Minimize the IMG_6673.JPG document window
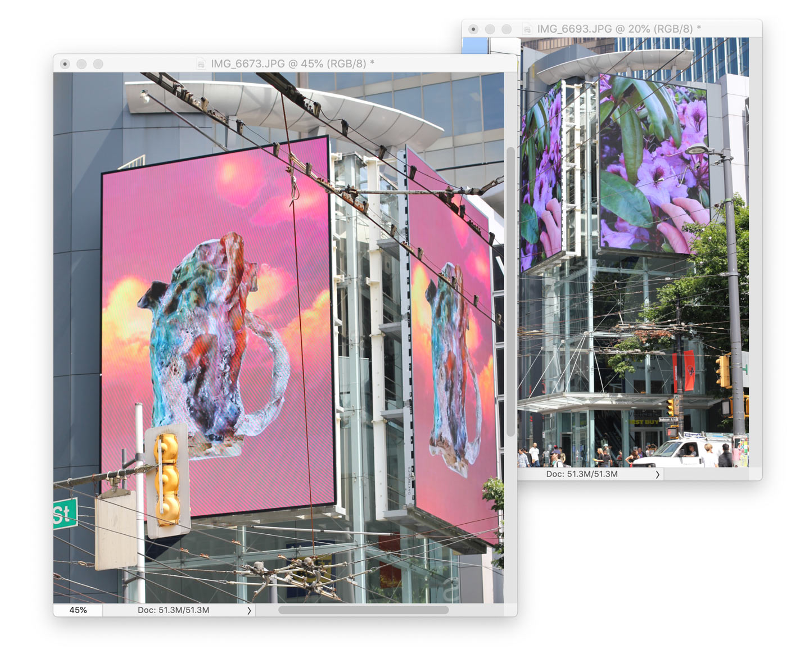Viewport: 787px width, 672px height. [x=82, y=64]
